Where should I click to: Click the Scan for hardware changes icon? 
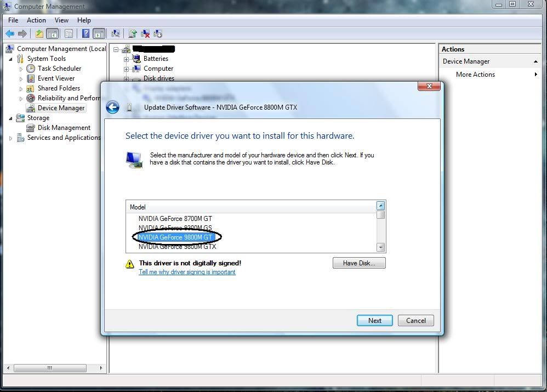116,34
